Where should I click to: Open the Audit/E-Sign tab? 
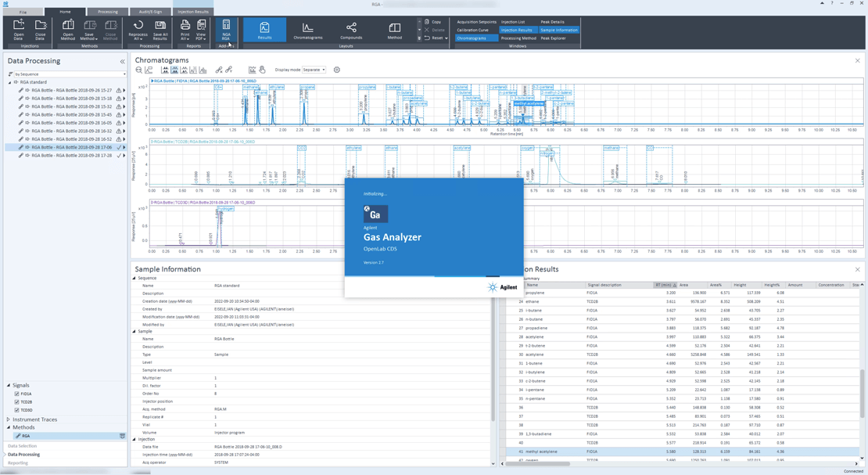tap(150, 12)
